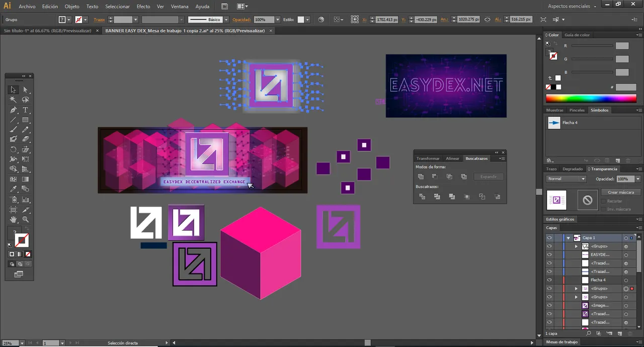Screen dimensions: 644x347
Task: Open the Objeto menu
Action: click(72, 7)
